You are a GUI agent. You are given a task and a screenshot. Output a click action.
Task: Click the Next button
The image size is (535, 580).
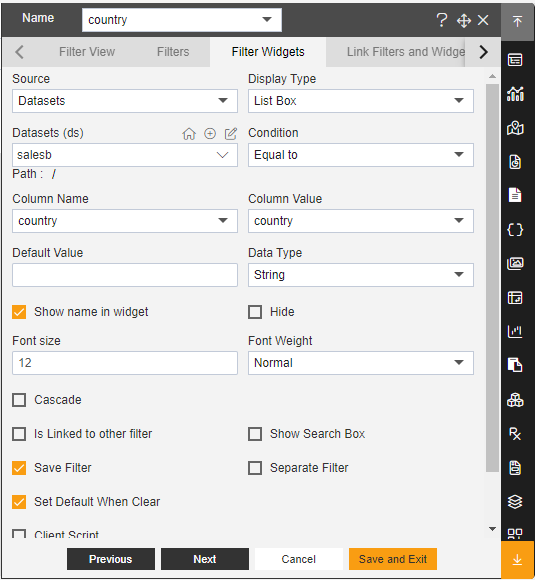(x=205, y=559)
